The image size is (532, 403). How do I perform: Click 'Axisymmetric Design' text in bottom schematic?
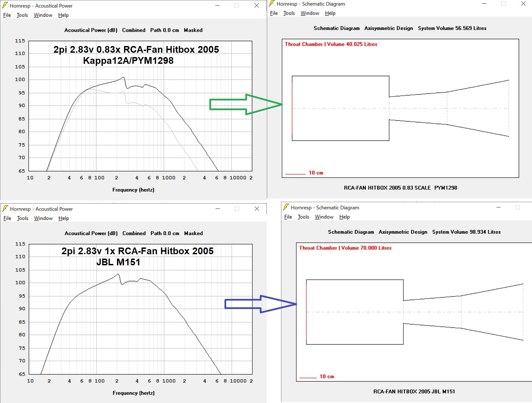(x=403, y=232)
